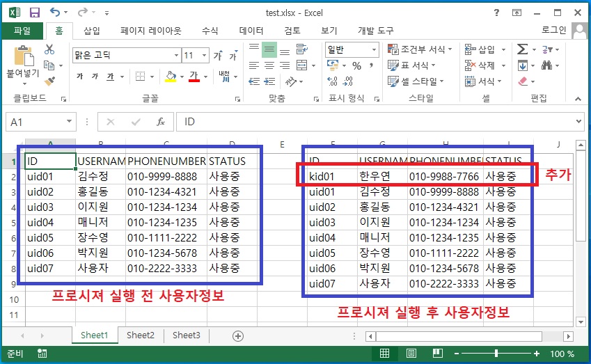
Task: Open the font name dropdown 맑은 고딕
Action: (x=176, y=56)
